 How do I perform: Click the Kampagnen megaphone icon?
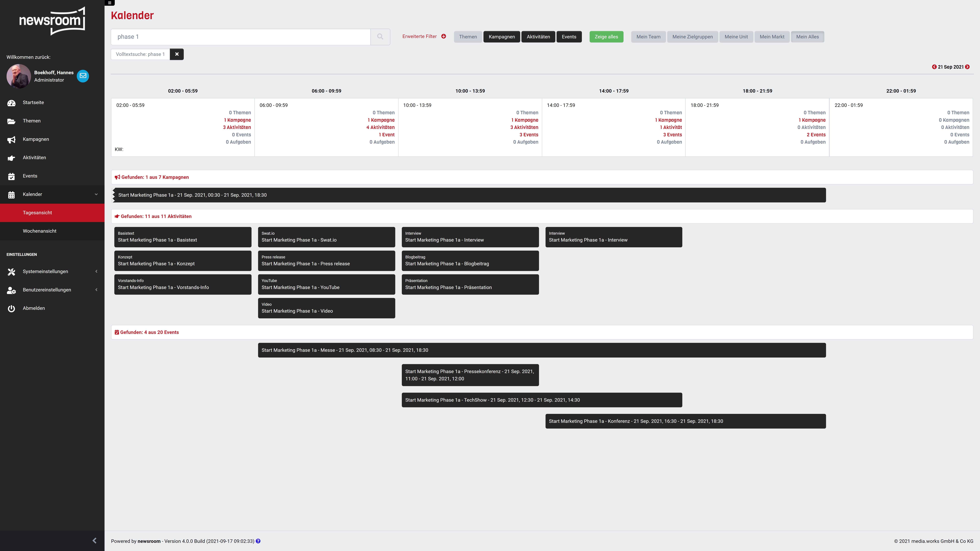coord(11,140)
